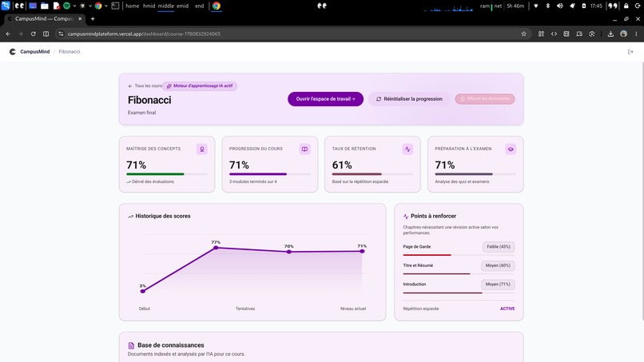Switch to the home workspace

pyautogui.click(x=133, y=6)
